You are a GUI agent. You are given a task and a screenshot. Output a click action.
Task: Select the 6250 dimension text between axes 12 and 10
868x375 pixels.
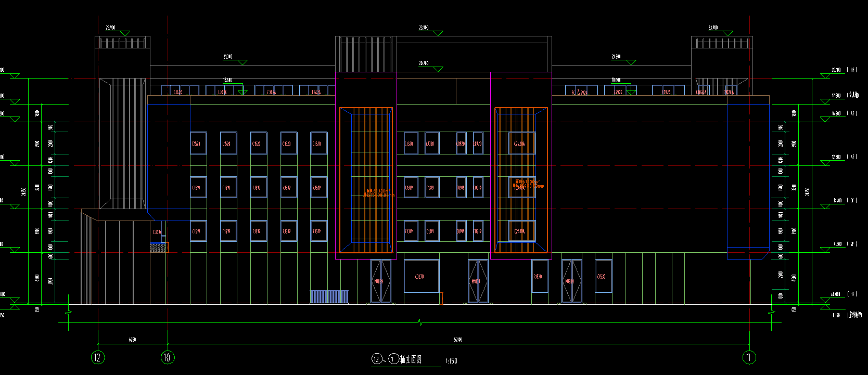coord(132,340)
